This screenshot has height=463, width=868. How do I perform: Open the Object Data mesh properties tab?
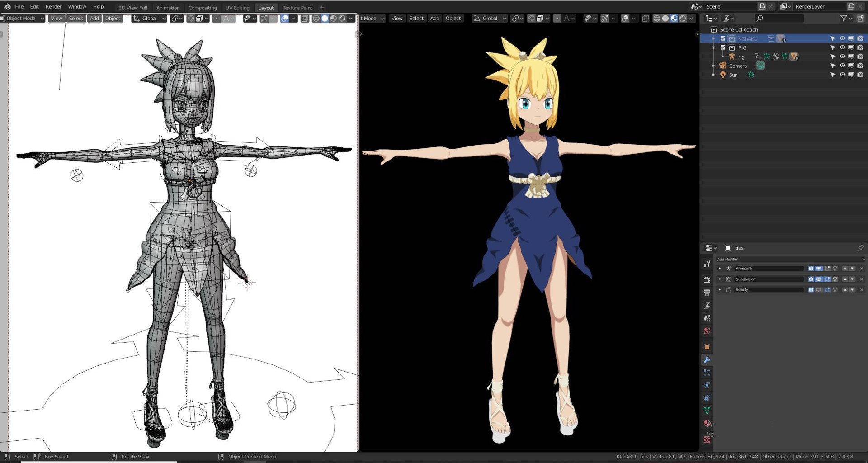coord(707,411)
